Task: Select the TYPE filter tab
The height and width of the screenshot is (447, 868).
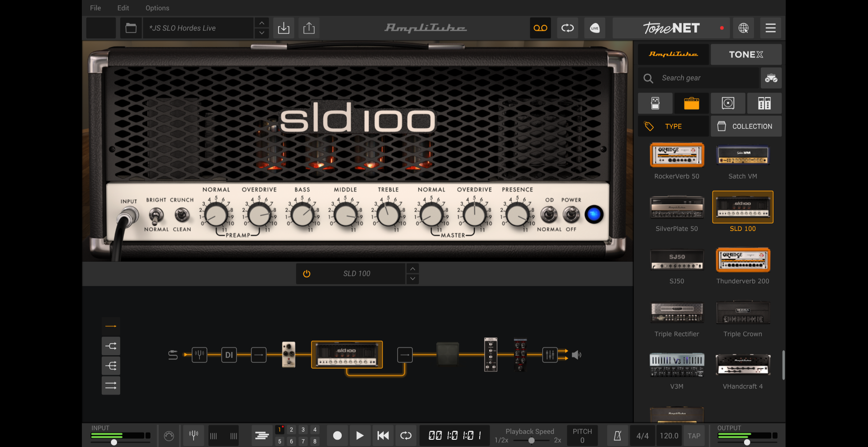Action: tap(673, 127)
